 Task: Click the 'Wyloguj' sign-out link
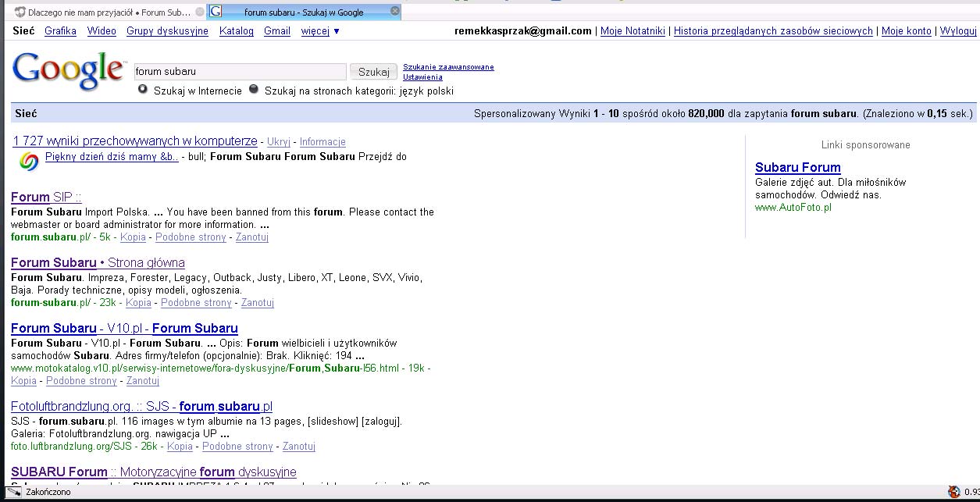pyautogui.click(x=958, y=31)
